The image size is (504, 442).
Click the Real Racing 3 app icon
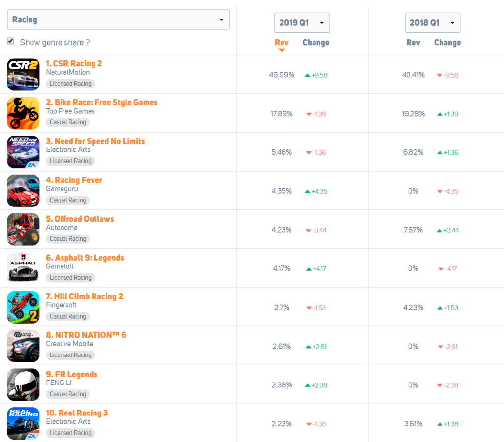point(23,423)
